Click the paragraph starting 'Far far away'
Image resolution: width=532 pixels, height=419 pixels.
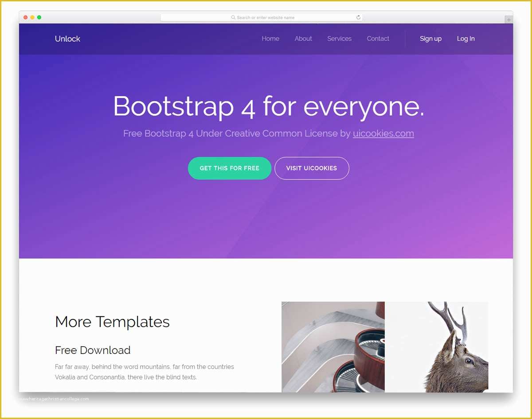point(145,372)
